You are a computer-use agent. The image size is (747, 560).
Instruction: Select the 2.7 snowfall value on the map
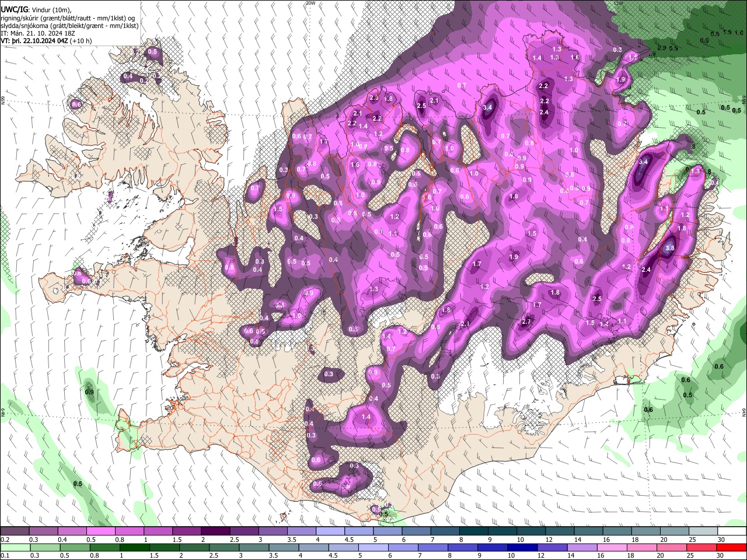pos(526,321)
